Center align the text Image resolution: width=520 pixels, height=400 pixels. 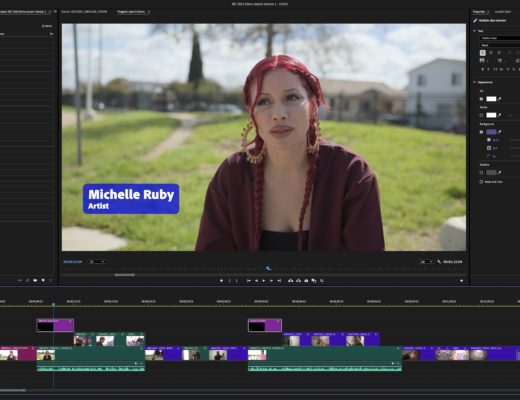491,53
